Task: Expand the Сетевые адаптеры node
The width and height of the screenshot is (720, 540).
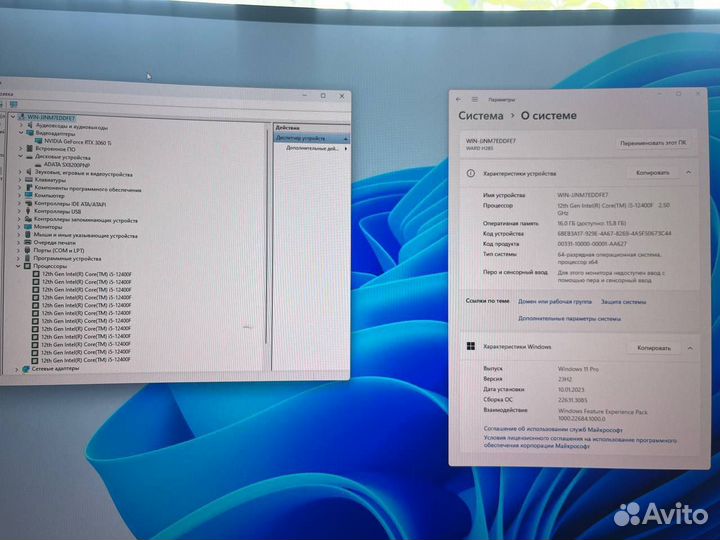Action: pyautogui.click(x=17, y=369)
